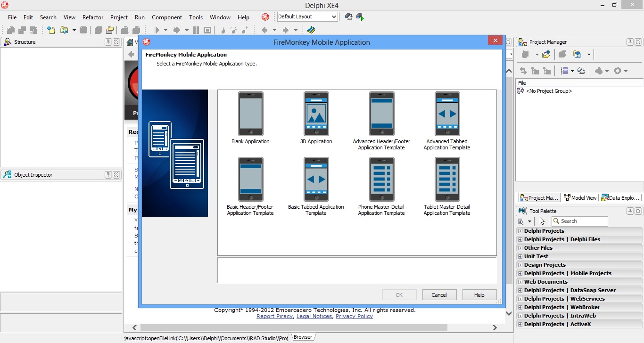The image size is (644, 343).
Task: Expand the Design Projects category
Action: (520, 265)
